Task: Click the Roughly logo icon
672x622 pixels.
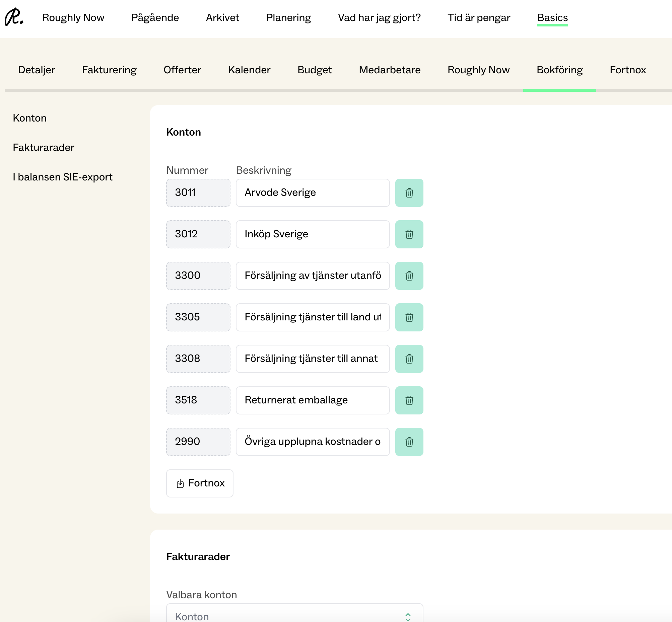Action: tap(14, 17)
